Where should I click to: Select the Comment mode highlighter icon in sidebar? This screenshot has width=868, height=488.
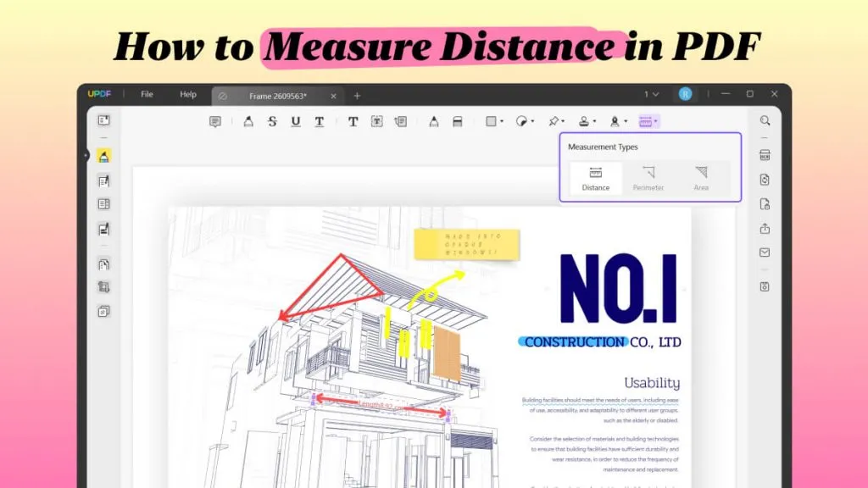pyautogui.click(x=103, y=156)
